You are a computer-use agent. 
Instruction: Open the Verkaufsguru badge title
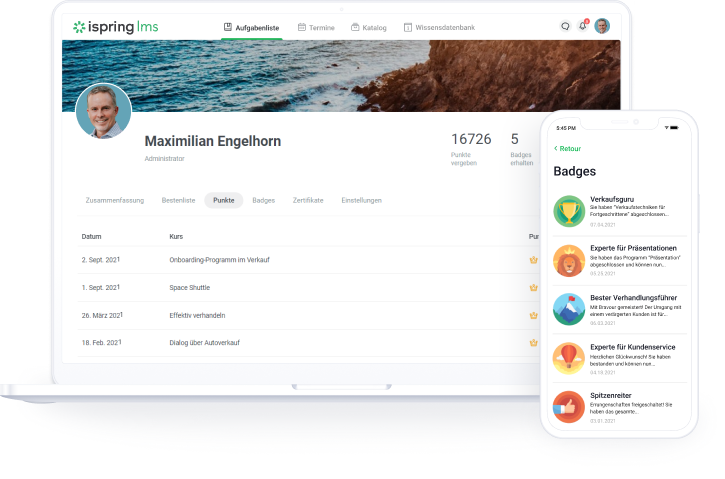tap(612, 199)
